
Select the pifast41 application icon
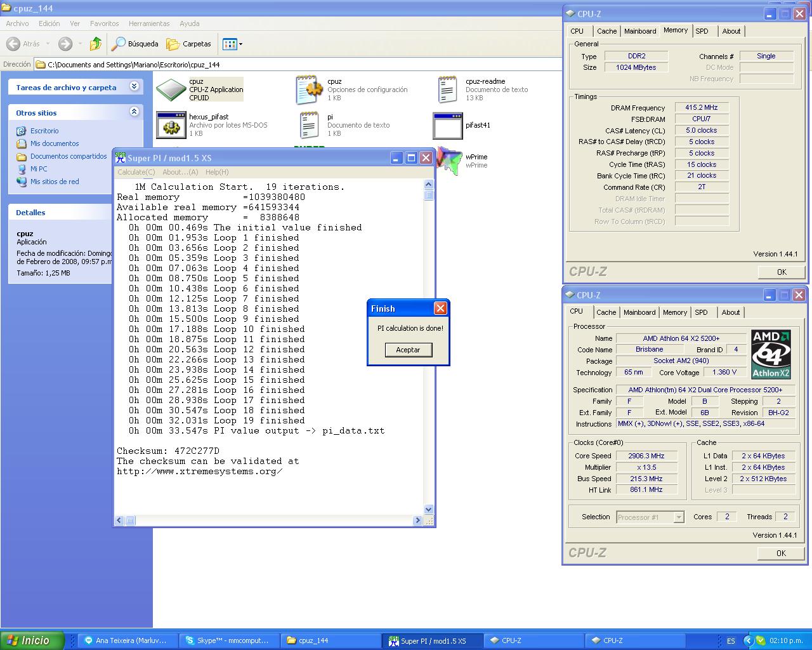point(447,125)
